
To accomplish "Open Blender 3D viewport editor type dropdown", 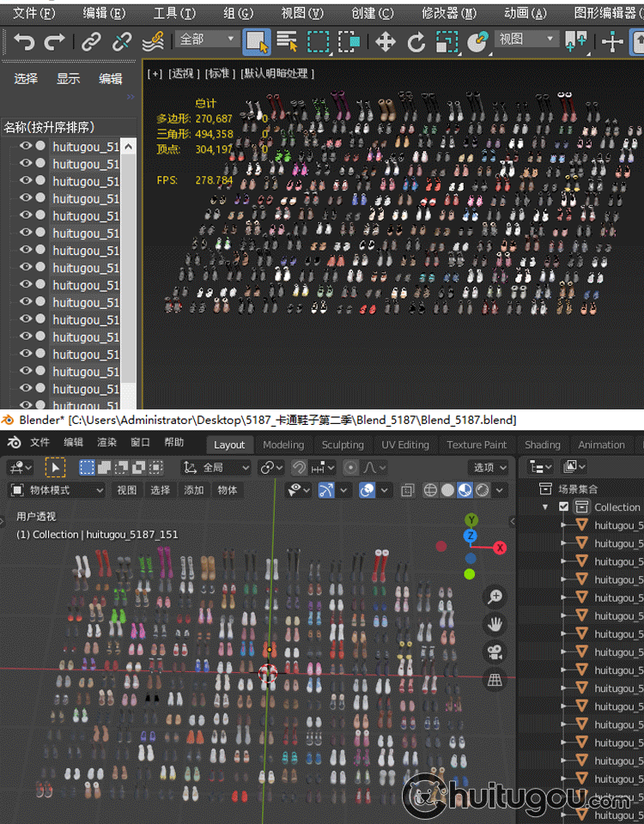I will pyautogui.click(x=21, y=467).
